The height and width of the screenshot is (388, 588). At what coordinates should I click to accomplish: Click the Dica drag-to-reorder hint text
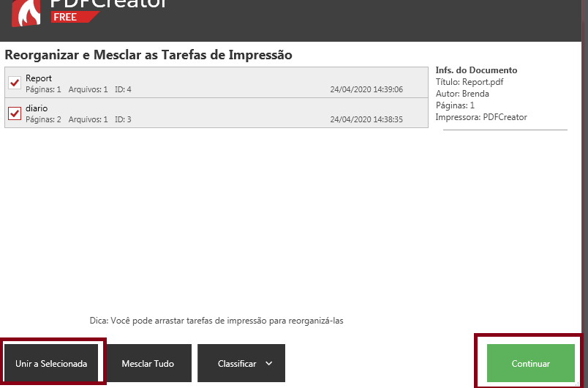[216, 321]
